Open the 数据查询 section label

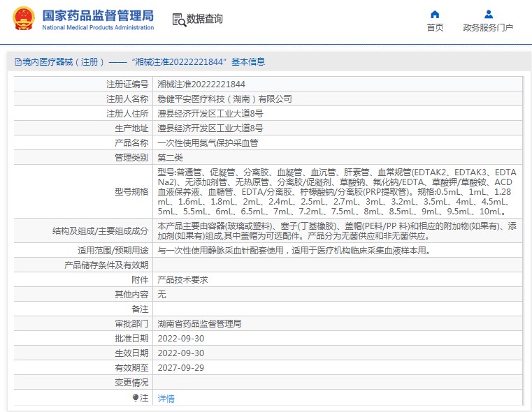204,20
